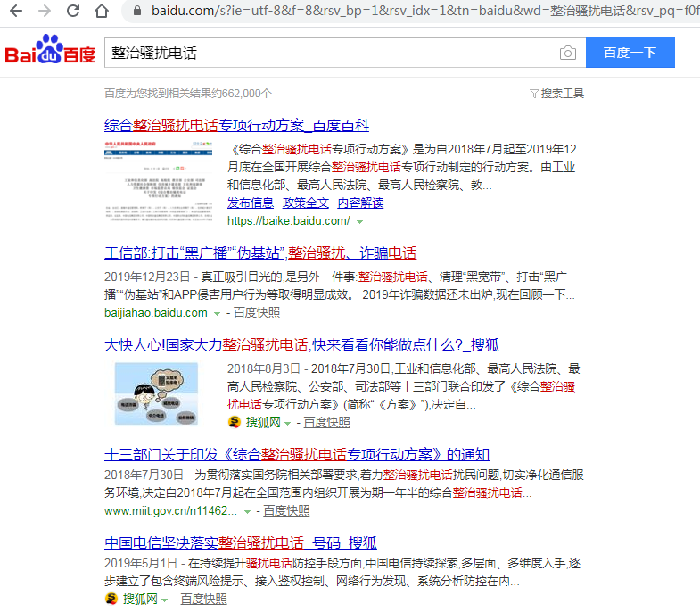Click the browser address bar URL
The height and width of the screenshot is (612, 700).
[x=424, y=11]
